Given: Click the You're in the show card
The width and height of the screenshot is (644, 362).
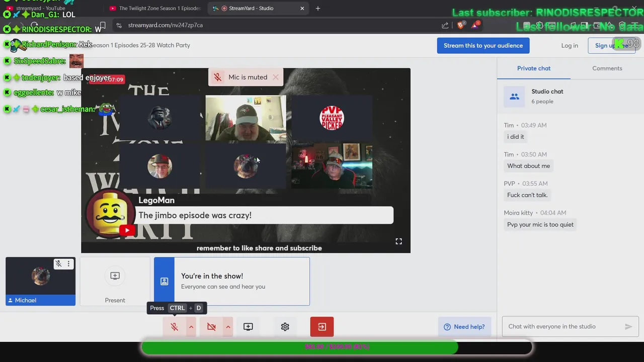Looking at the screenshot, I should pos(232,281).
